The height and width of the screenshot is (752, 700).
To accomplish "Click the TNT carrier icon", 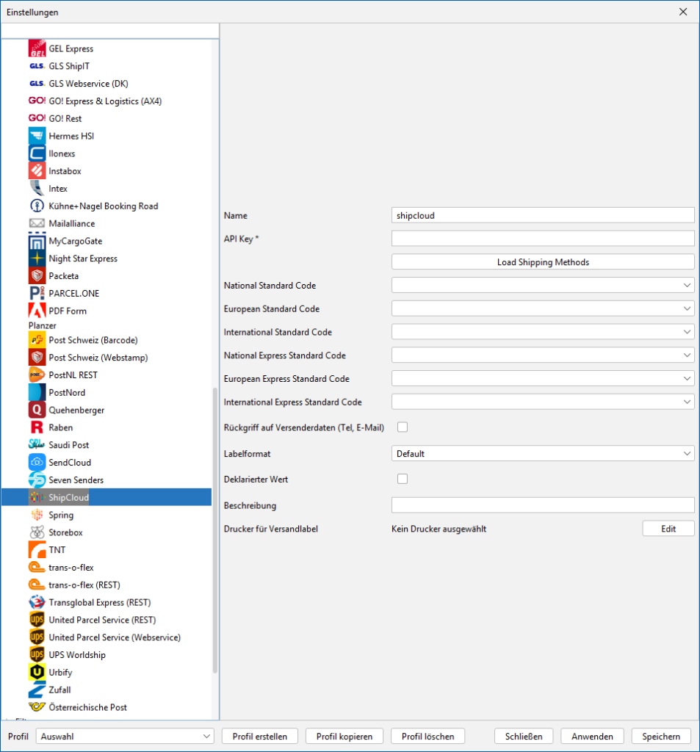I will (37, 550).
